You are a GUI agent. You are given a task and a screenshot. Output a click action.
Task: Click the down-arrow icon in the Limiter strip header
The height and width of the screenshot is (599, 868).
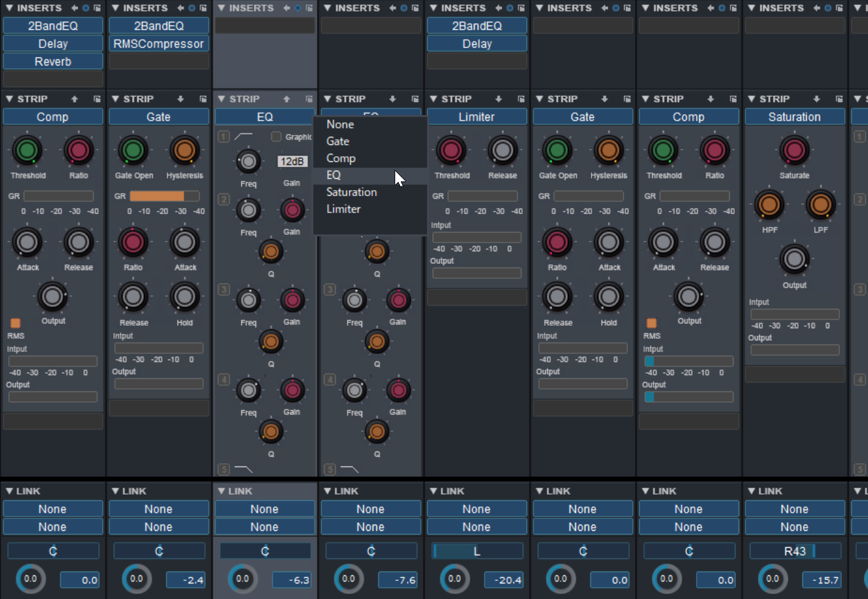click(498, 99)
